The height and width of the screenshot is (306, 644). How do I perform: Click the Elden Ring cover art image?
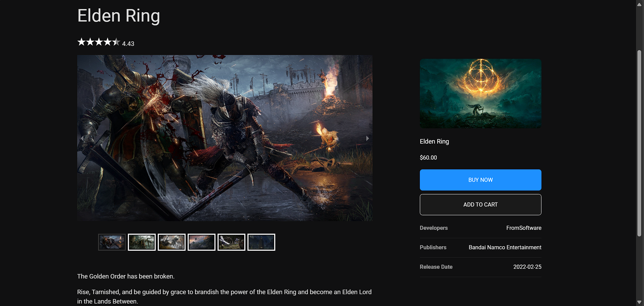tap(481, 94)
